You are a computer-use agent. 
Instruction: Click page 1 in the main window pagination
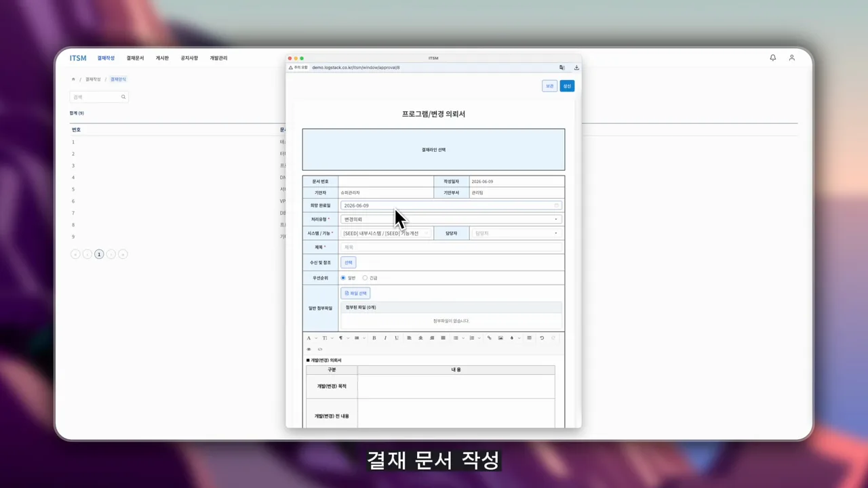99,254
